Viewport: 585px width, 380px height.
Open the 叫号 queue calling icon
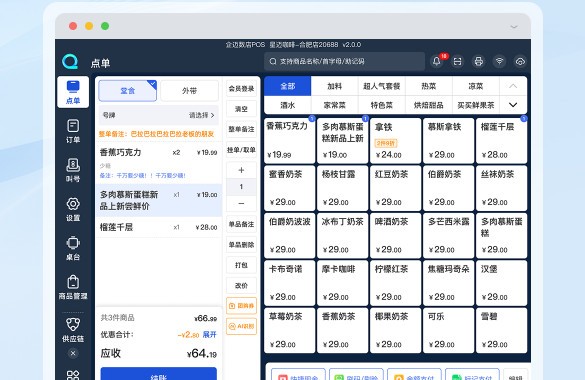coord(73,170)
